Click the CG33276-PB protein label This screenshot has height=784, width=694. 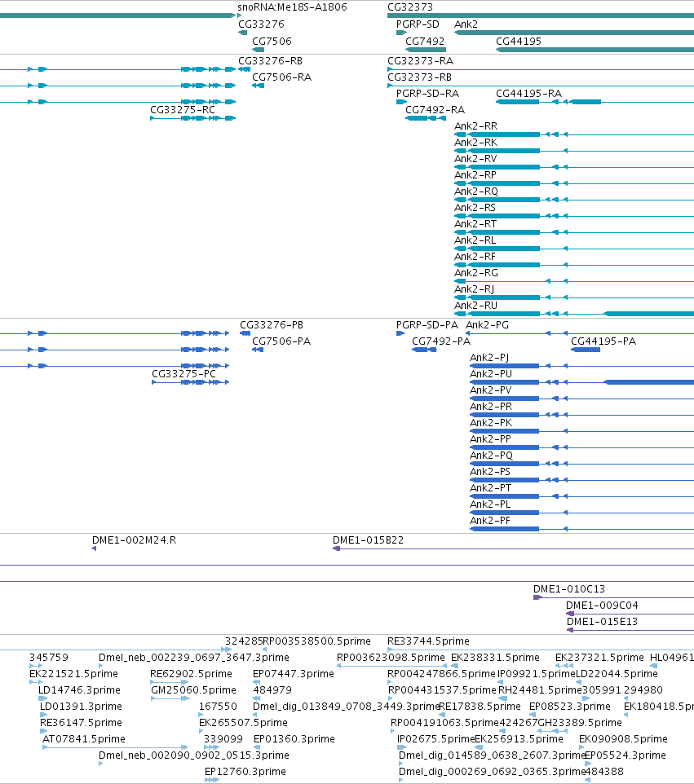(x=272, y=325)
